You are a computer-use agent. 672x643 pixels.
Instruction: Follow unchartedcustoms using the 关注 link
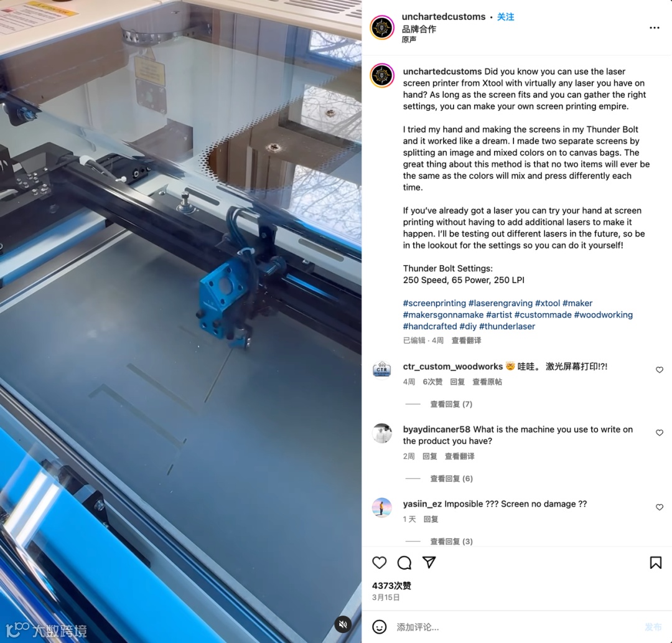[505, 17]
